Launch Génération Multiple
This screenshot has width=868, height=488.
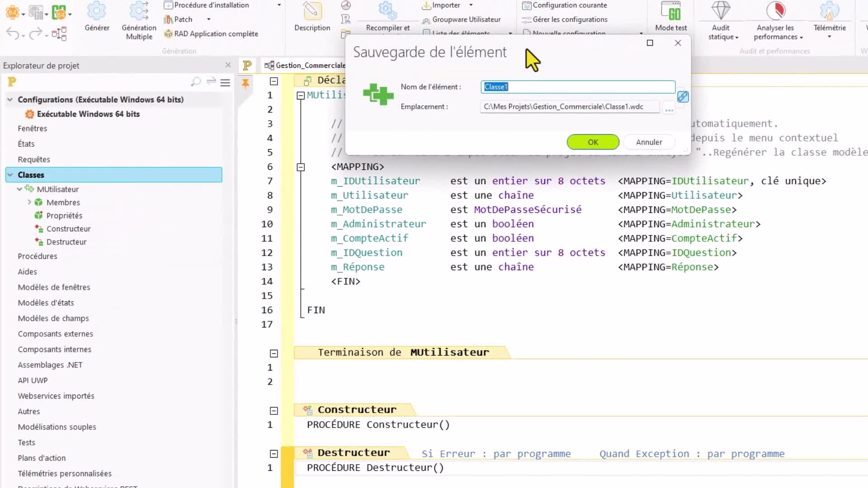point(138,13)
